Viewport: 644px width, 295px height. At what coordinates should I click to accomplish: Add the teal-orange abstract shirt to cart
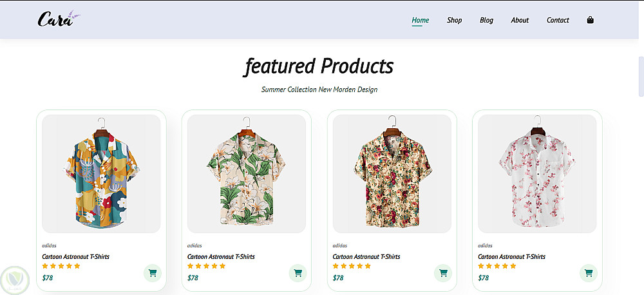(x=153, y=273)
